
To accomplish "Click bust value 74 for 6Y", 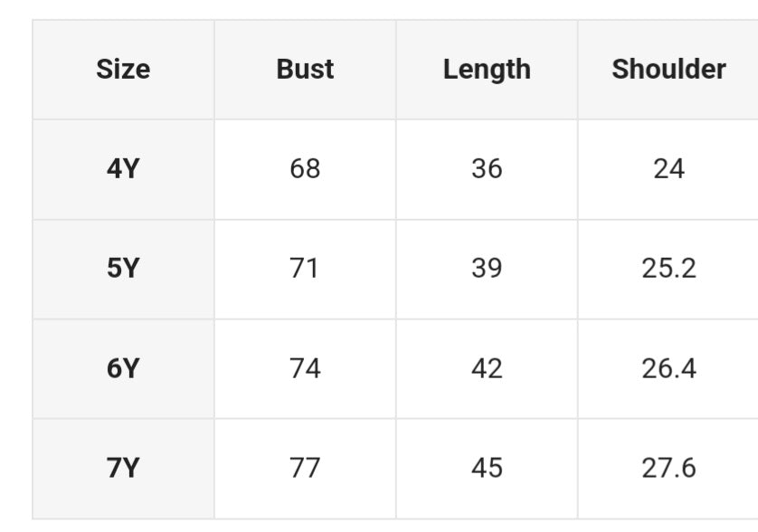I will [x=305, y=368].
